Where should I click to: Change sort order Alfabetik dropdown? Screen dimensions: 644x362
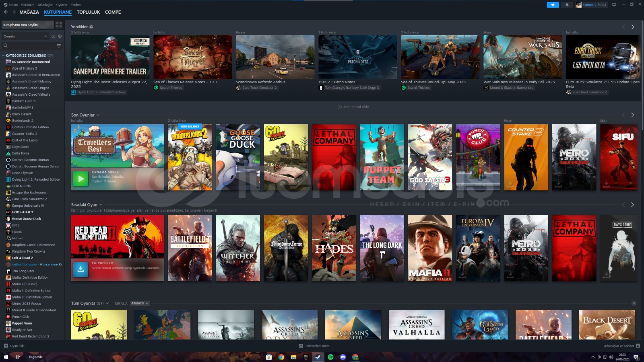(x=140, y=303)
